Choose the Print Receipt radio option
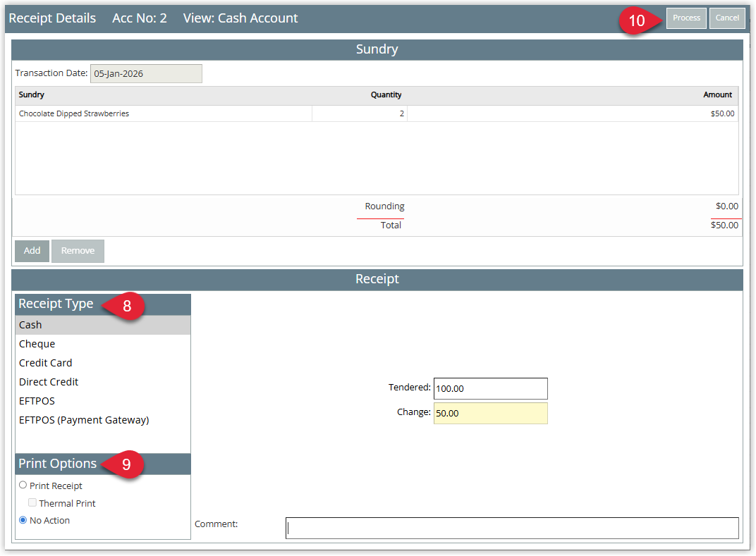This screenshot has width=756, height=556. point(23,485)
